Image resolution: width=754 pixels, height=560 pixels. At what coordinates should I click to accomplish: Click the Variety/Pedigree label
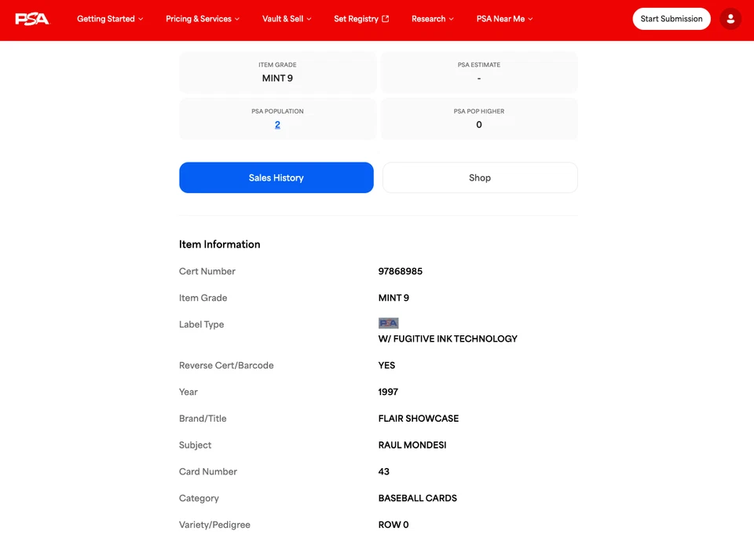pos(214,525)
